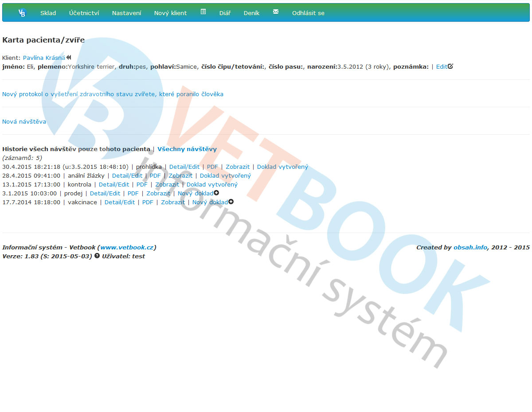Open obsah.info footer link

(x=470, y=247)
